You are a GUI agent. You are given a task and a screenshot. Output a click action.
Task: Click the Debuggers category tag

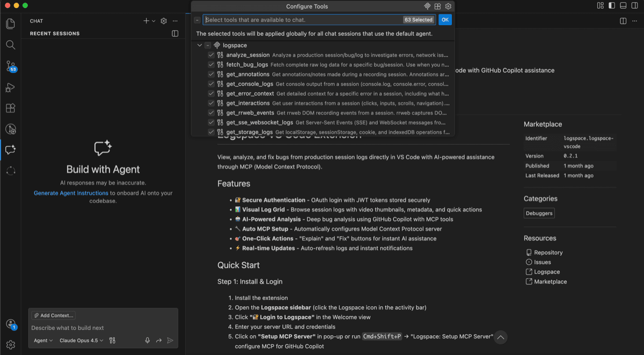pos(539,213)
